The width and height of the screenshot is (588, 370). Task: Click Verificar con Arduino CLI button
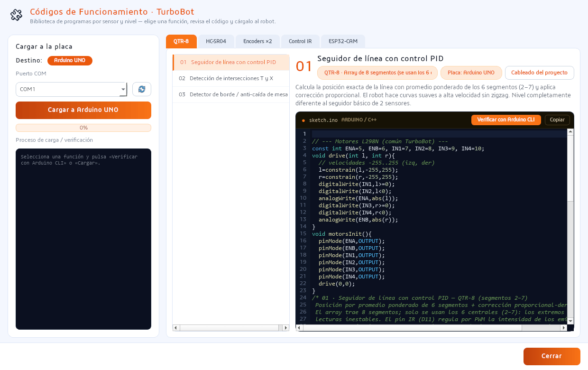pyautogui.click(x=506, y=120)
